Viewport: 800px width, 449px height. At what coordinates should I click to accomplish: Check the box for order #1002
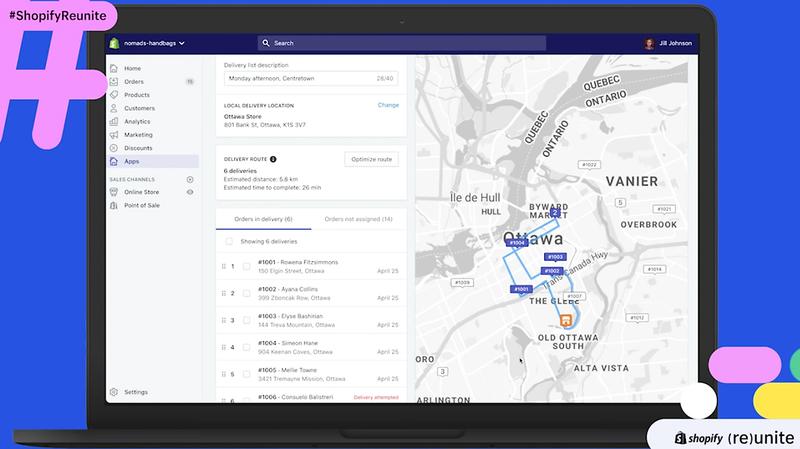tap(246, 293)
